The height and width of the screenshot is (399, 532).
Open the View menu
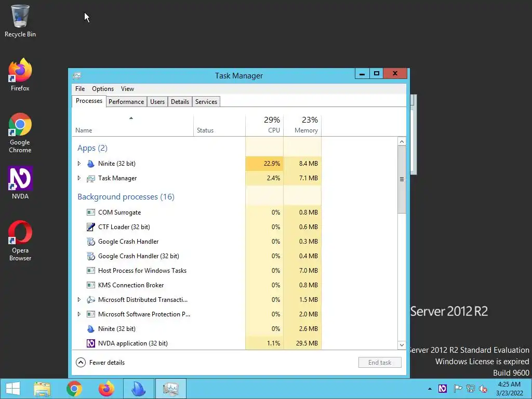(128, 88)
